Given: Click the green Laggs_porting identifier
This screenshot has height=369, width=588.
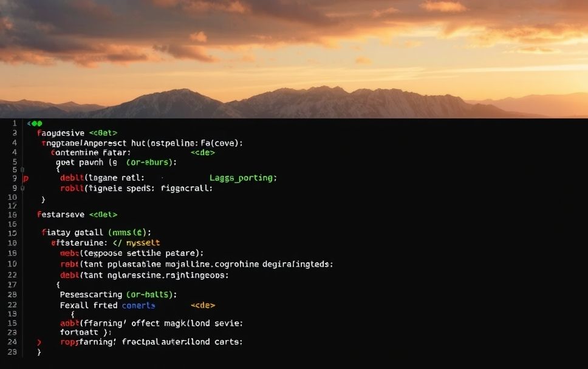Looking at the screenshot, I should [x=243, y=178].
